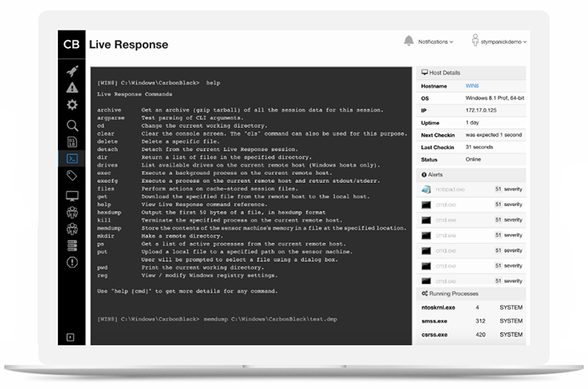Click the Last Checkin value 31 seconds
This screenshot has height=389, width=588.
(479, 147)
